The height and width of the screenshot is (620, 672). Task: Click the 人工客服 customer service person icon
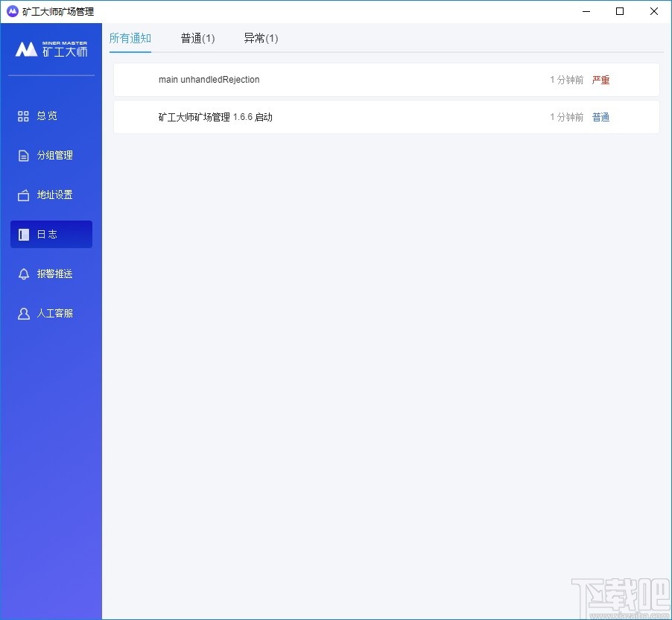23,313
